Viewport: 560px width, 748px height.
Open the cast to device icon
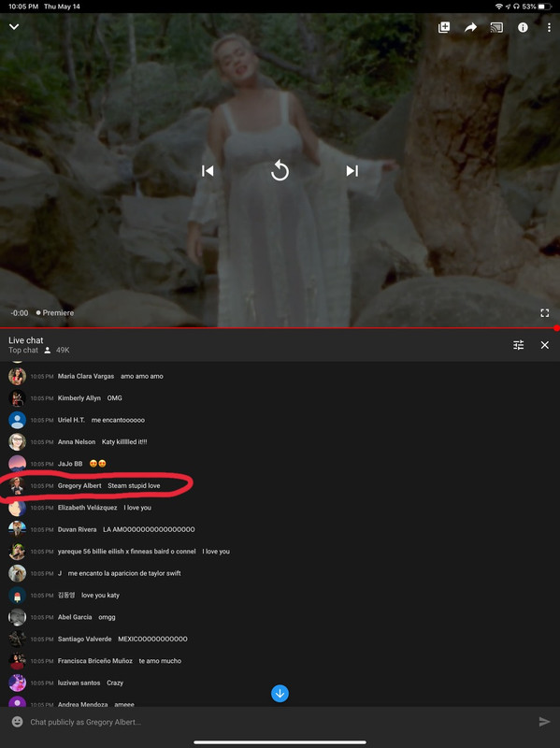496,27
